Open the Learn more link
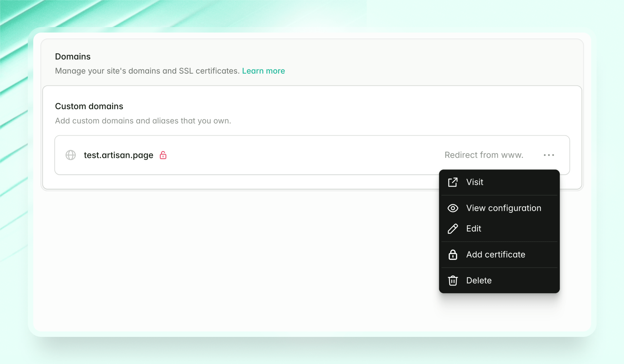Image resolution: width=624 pixels, height=364 pixels. (263, 71)
